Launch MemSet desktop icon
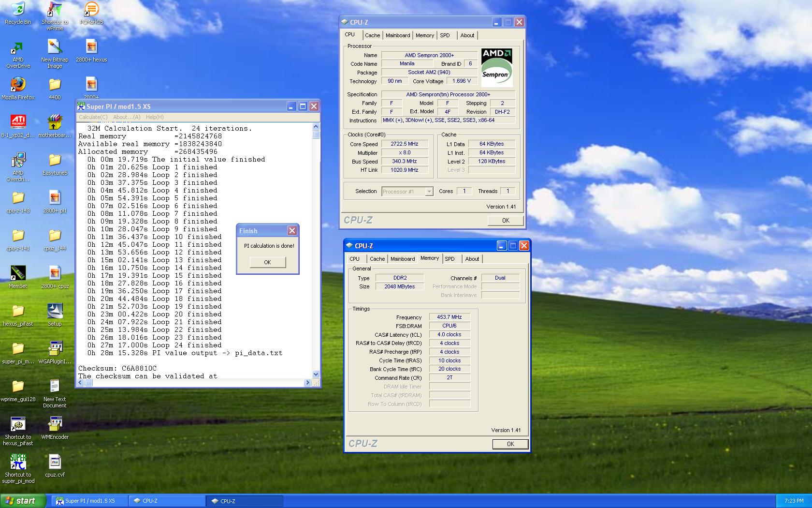 tap(18, 277)
